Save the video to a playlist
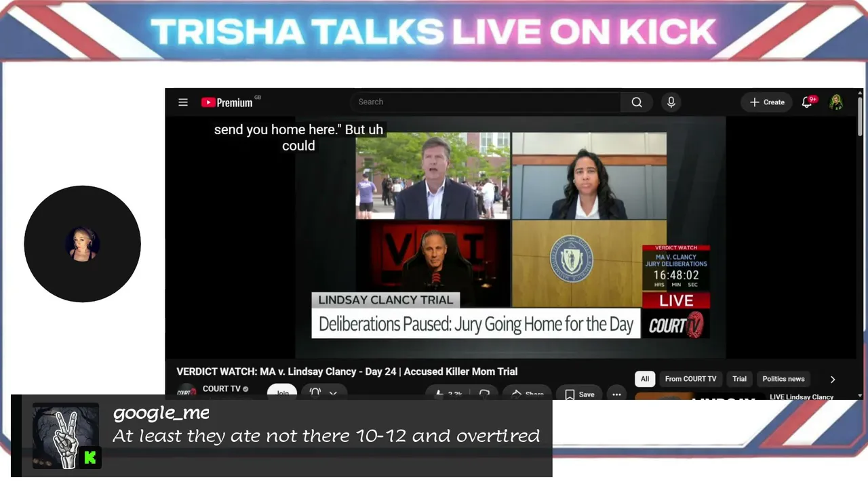This screenshot has height=488, width=868. pyautogui.click(x=580, y=394)
